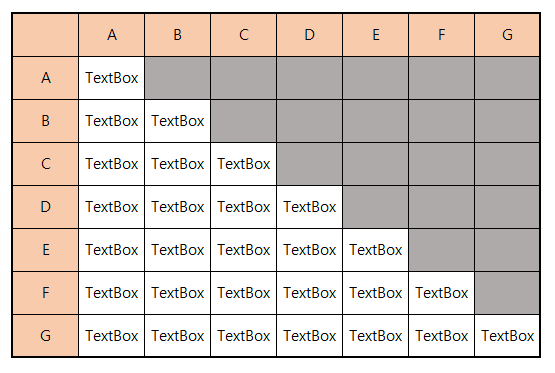Click the gray cell at row F, column G
555x373 pixels.
coord(507,293)
